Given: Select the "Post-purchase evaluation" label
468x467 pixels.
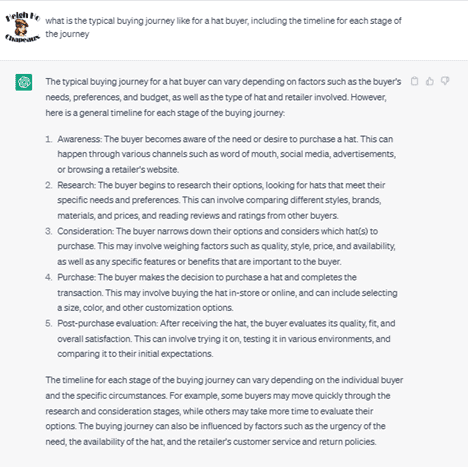Looking at the screenshot, I should (107, 323).
